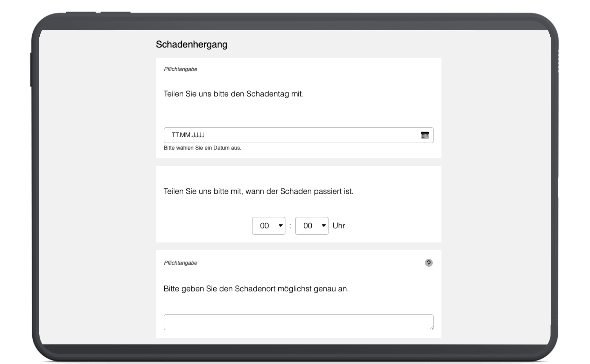Click the Uhr label beside minutes
Screen dimensions: 590x364
339,226
